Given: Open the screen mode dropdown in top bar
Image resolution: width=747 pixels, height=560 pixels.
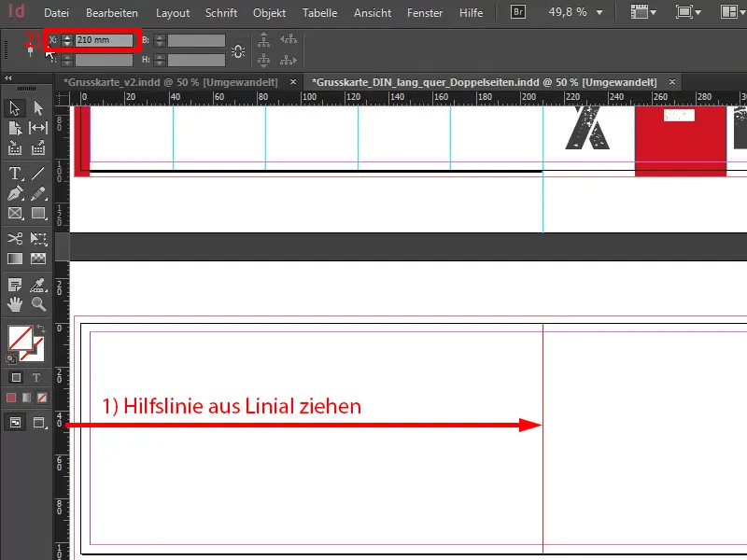Looking at the screenshot, I should pos(688,12).
